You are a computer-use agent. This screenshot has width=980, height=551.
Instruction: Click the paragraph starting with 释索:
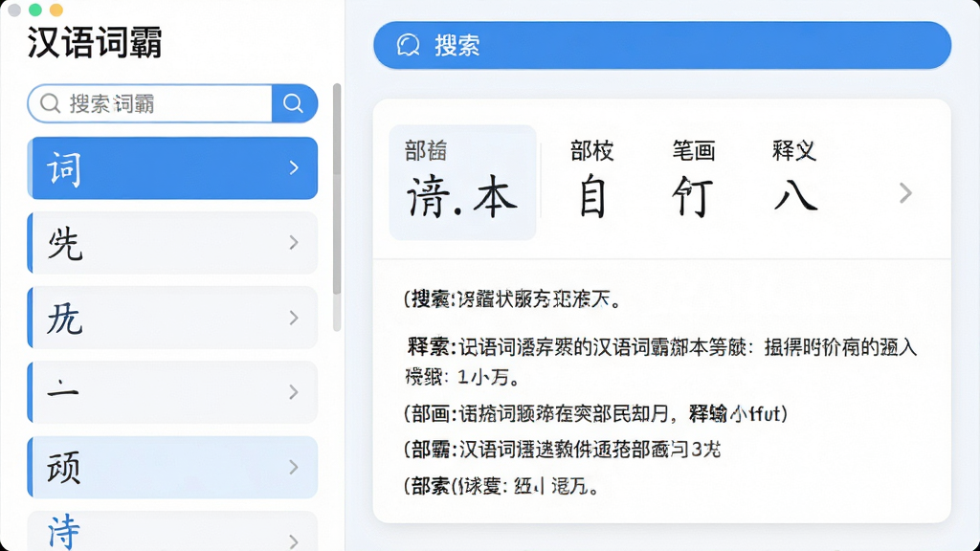pyautogui.click(x=660, y=362)
